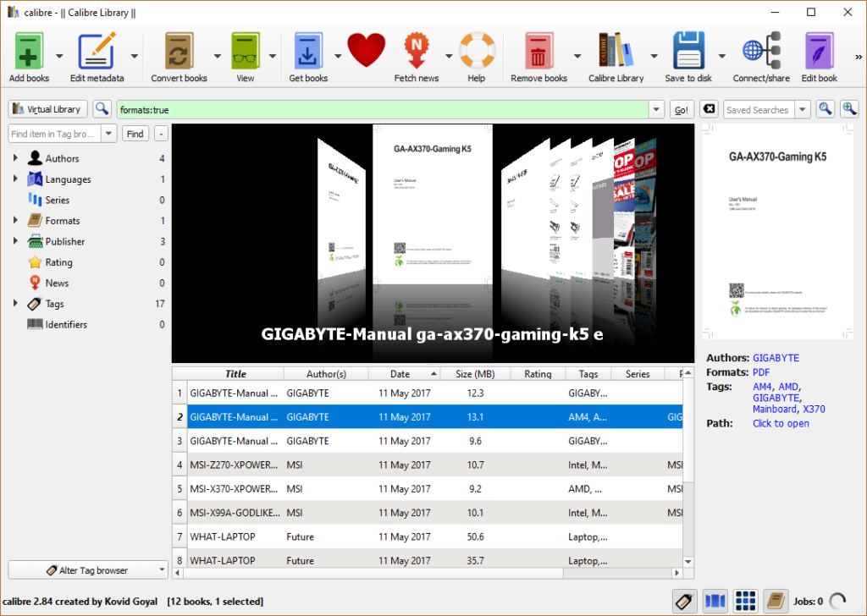Sort by Author(s) column header

click(326, 373)
